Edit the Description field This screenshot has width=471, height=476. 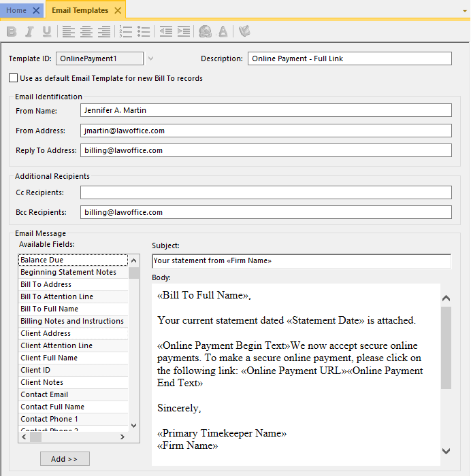(x=349, y=58)
